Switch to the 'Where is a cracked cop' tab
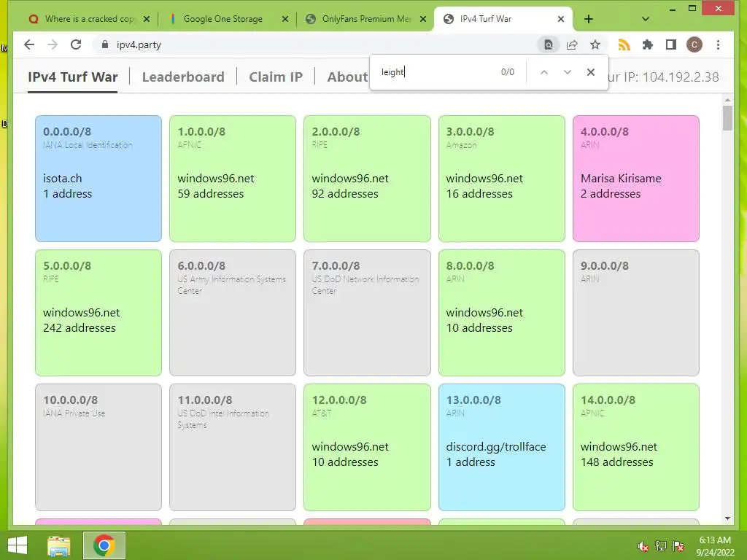Viewport: 747px width, 560px height. click(x=88, y=19)
